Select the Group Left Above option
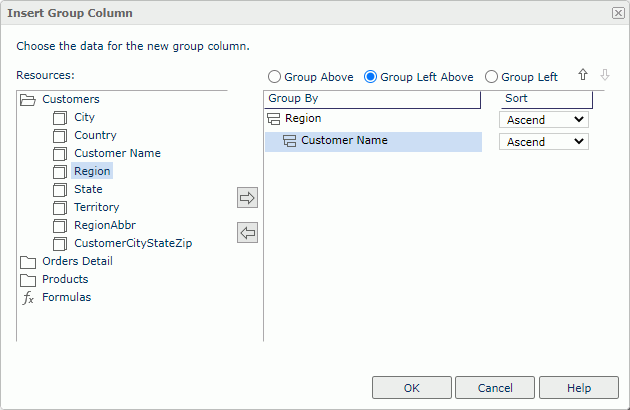Viewport: 630px width, 410px height. (x=370, y=77)
